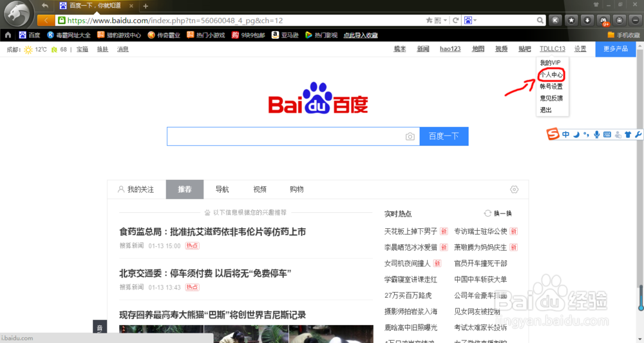Toggle Sogou half-moon width mode
644x343 pixels.
pyautogui.click(x=576, y=135)
